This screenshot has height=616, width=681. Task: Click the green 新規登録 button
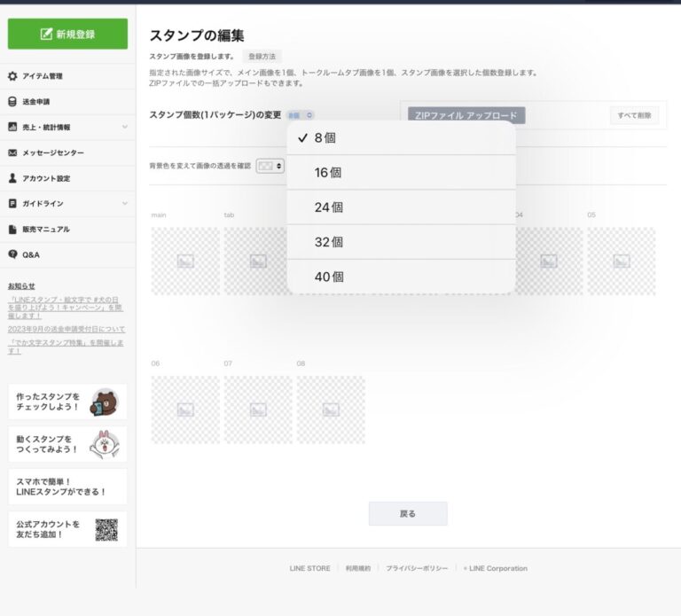click(67, 35)
